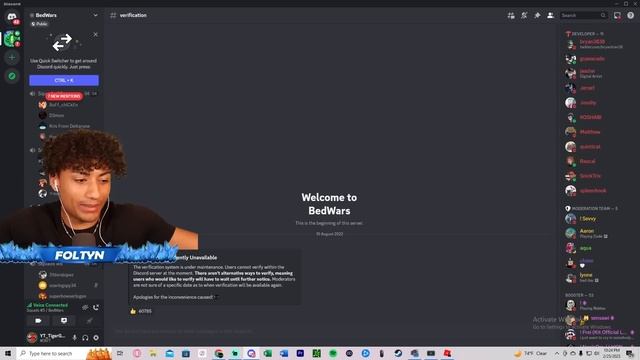Click the Windows taskbar search box
Viewport: 640px width, 360px height.
(x=64, y=353)
